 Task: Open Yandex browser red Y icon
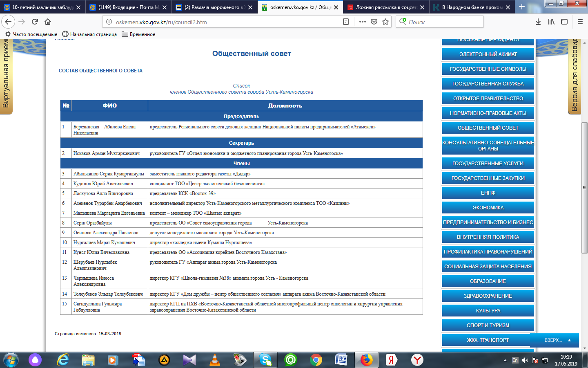(x=417, y=360)
